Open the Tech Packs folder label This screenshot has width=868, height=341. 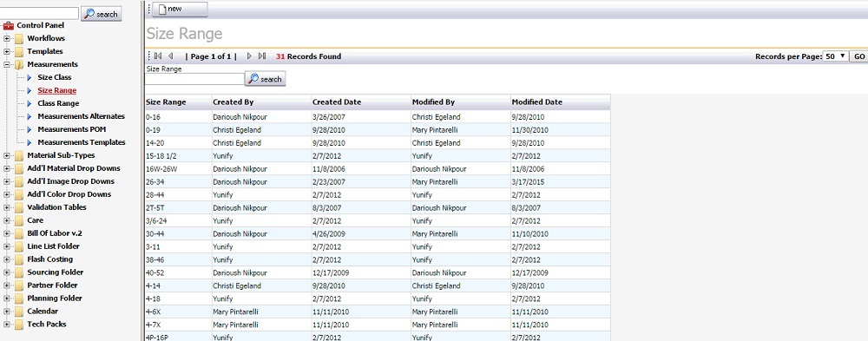coord(47,325)
